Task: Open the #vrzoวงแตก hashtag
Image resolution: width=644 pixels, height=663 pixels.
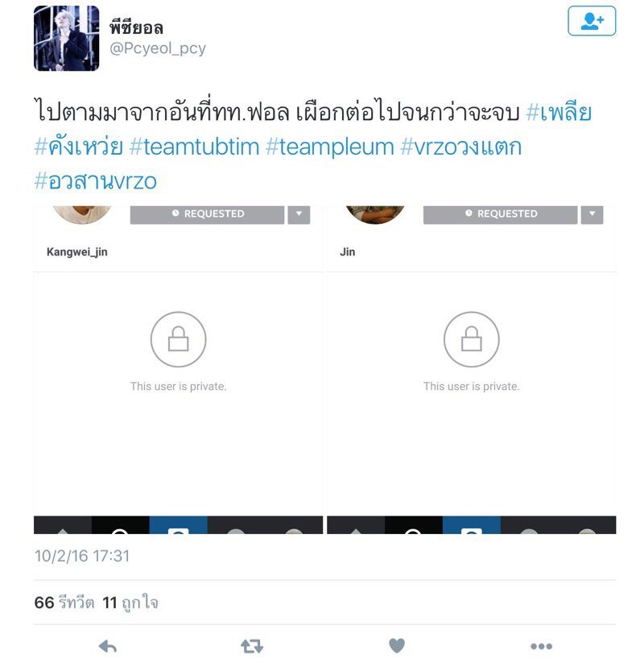Action: coord(461,147)
